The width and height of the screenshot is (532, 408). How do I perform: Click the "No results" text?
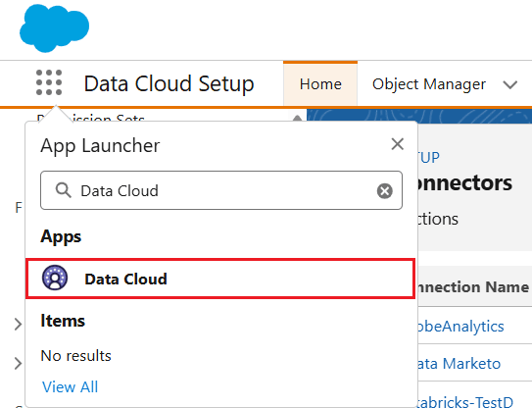(x=76, y=356)
